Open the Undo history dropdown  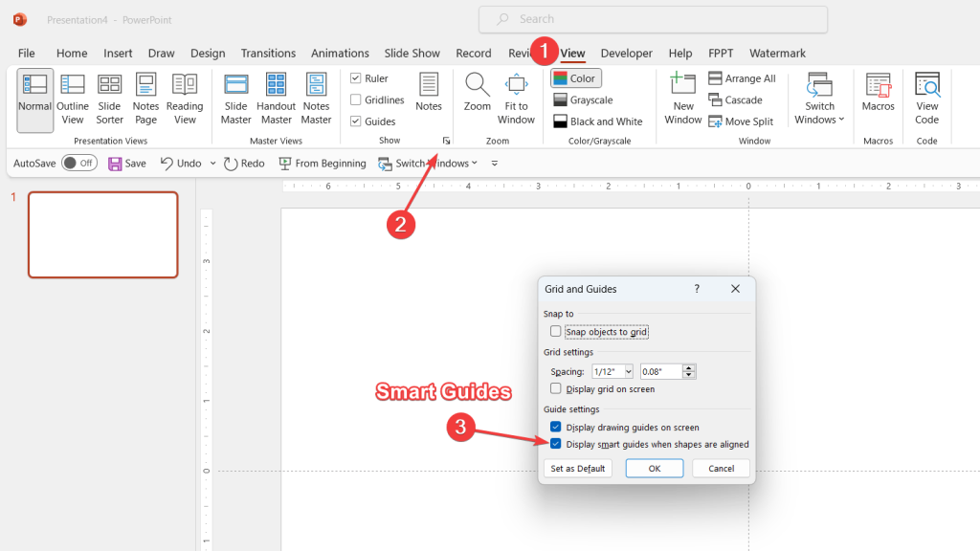pyautogui.click(x=212, y=163)
